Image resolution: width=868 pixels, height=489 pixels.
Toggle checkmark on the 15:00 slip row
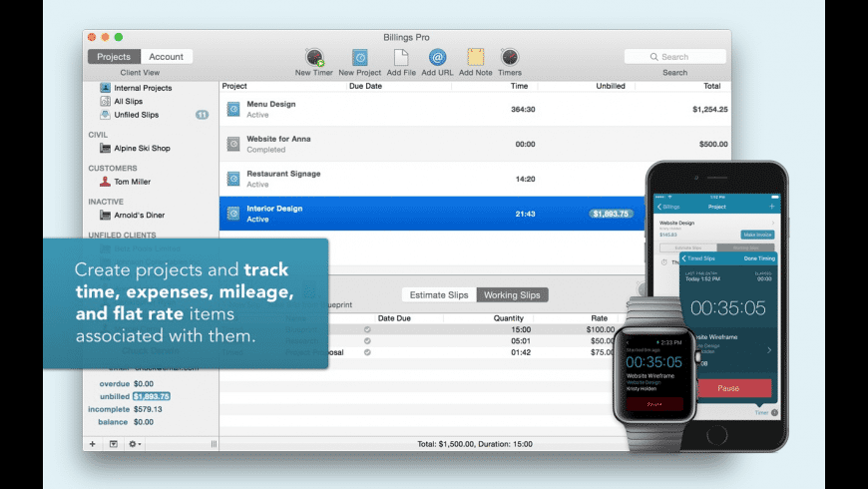[x=367, y=329]
